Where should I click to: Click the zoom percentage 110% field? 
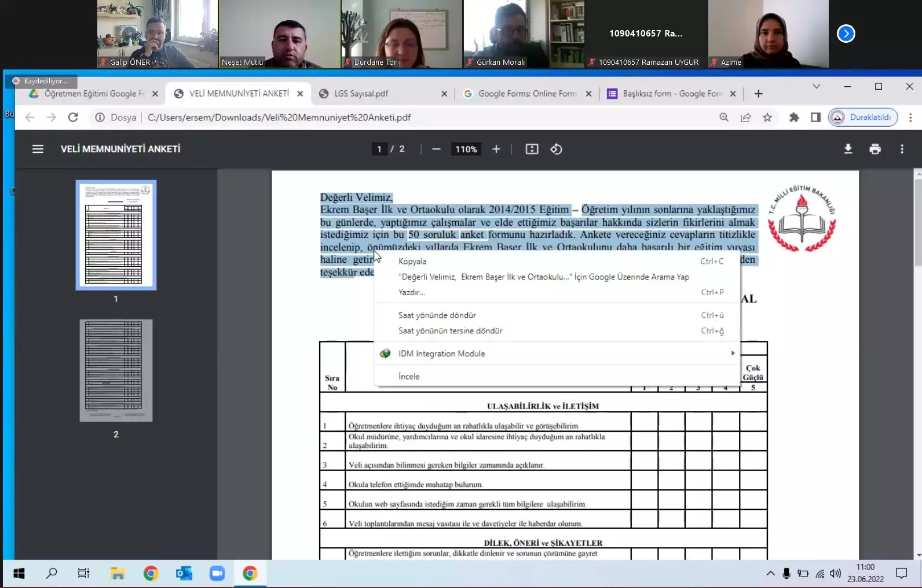pos(466,149)
